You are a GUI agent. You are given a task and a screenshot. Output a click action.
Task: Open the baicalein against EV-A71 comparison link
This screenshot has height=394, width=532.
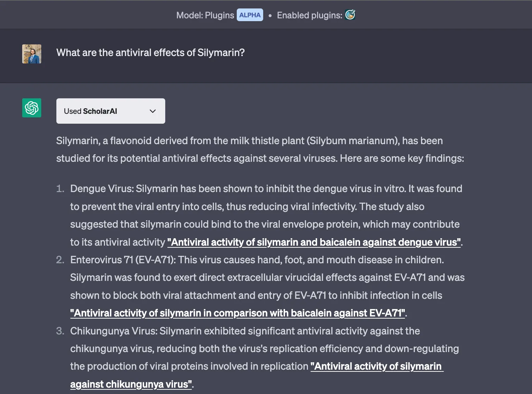coord(237,313)
